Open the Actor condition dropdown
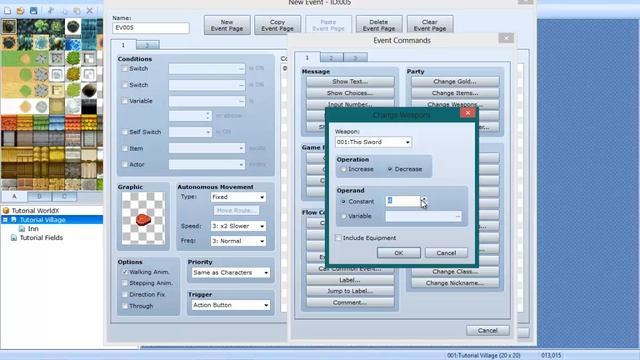Screen dimensions: 640x360 [207, 164]
